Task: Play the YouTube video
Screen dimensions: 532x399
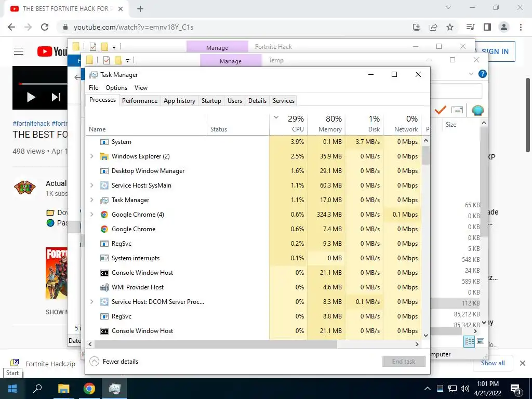Action: tap(31, 97)
